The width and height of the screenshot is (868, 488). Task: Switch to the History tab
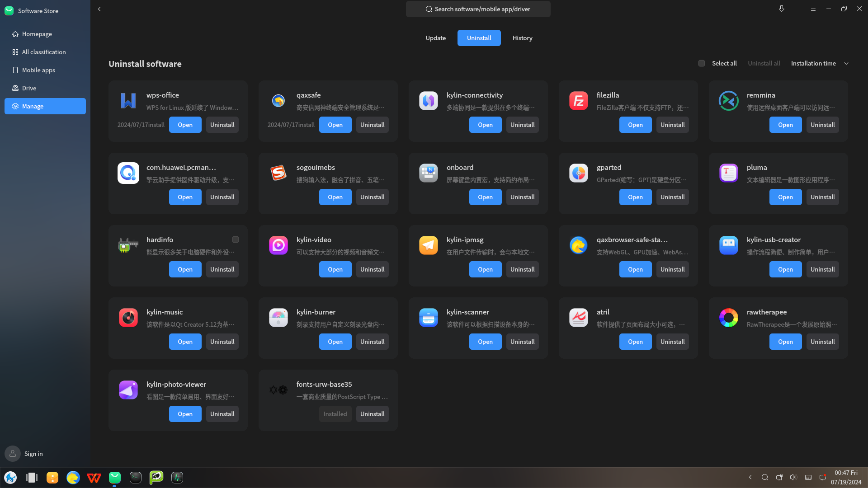click(x=522, y=38)
